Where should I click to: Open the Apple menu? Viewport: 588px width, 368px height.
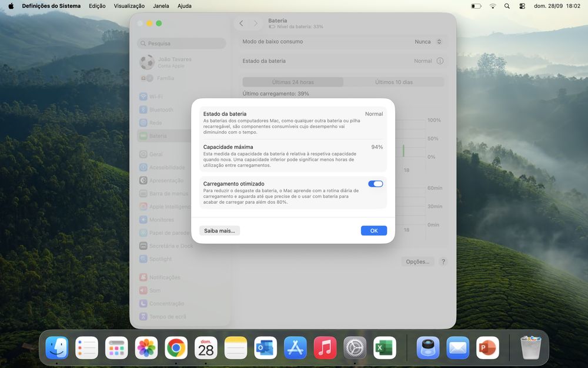click(11, 6)
